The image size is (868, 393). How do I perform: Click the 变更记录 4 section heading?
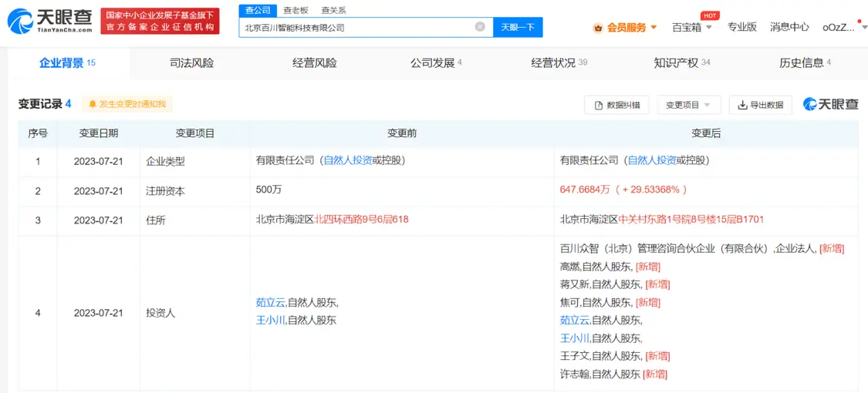click(45, 104)
